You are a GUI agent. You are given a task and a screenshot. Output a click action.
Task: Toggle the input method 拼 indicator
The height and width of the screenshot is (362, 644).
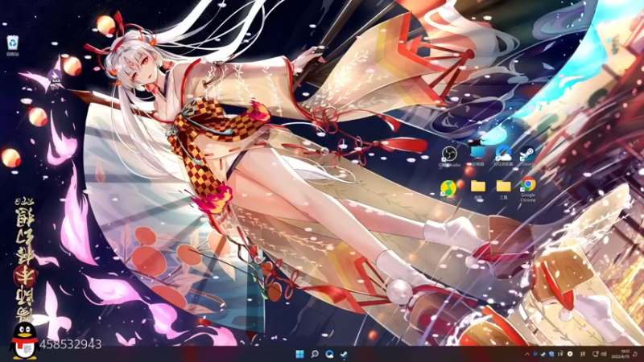582,354
